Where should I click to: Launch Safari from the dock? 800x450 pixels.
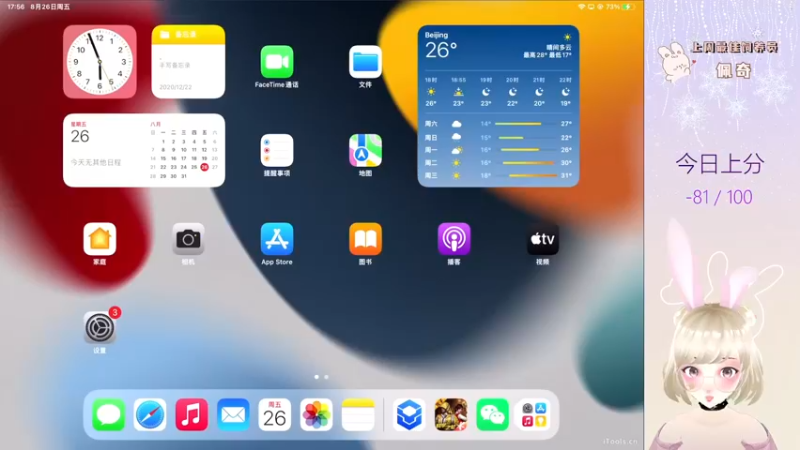(x=150, y=414)
